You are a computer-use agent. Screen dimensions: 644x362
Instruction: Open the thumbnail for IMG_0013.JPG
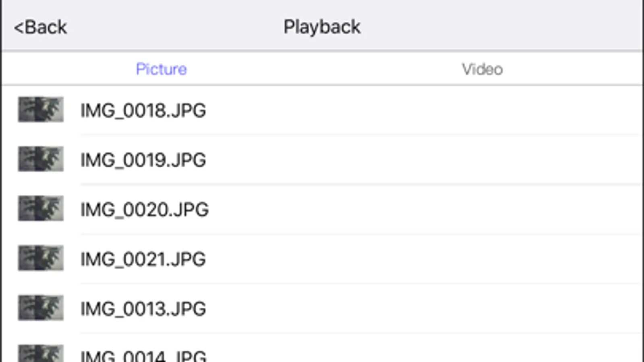41,308
